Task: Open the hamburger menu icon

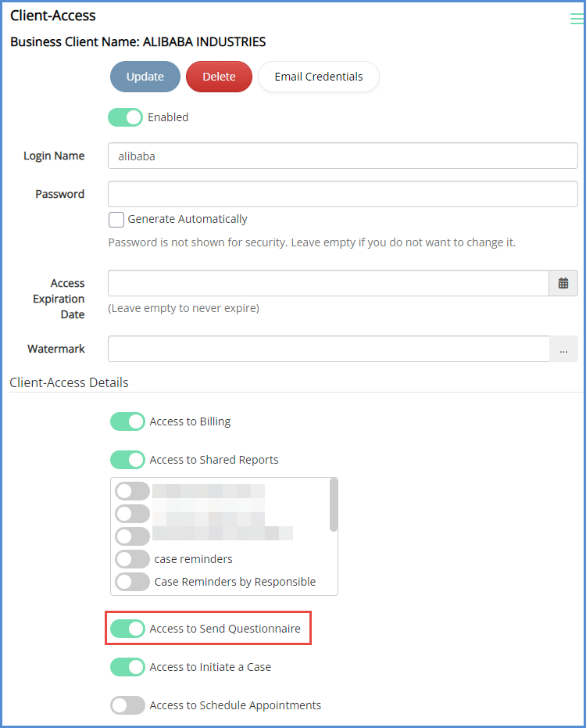Action: [577, 20]
